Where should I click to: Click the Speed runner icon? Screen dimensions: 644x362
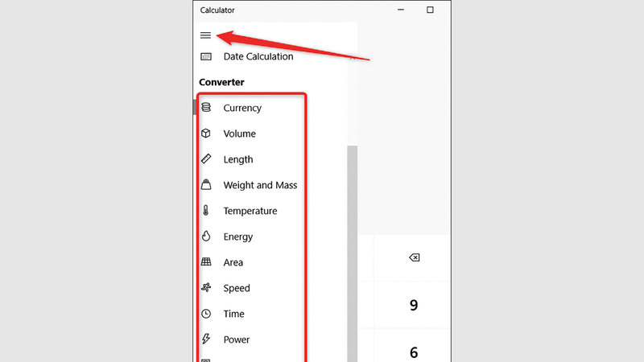(x=206, y=288)
